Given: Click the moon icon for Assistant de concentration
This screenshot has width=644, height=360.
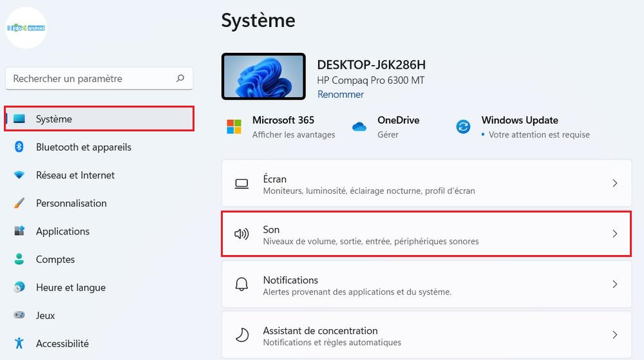Looking at the screenshot, I should 242,335.
